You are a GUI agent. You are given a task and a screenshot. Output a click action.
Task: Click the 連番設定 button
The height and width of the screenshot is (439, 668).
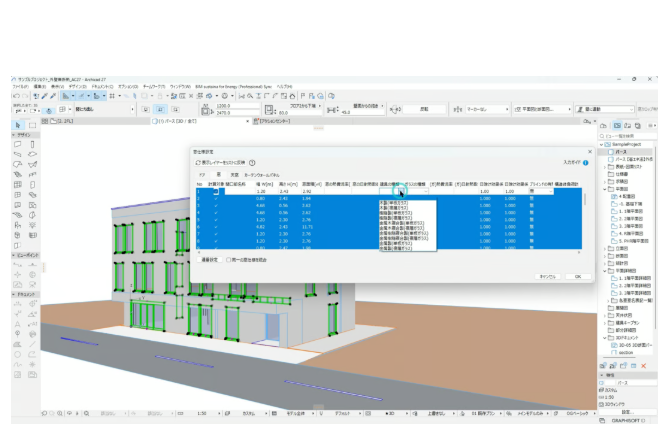(208, 259)
